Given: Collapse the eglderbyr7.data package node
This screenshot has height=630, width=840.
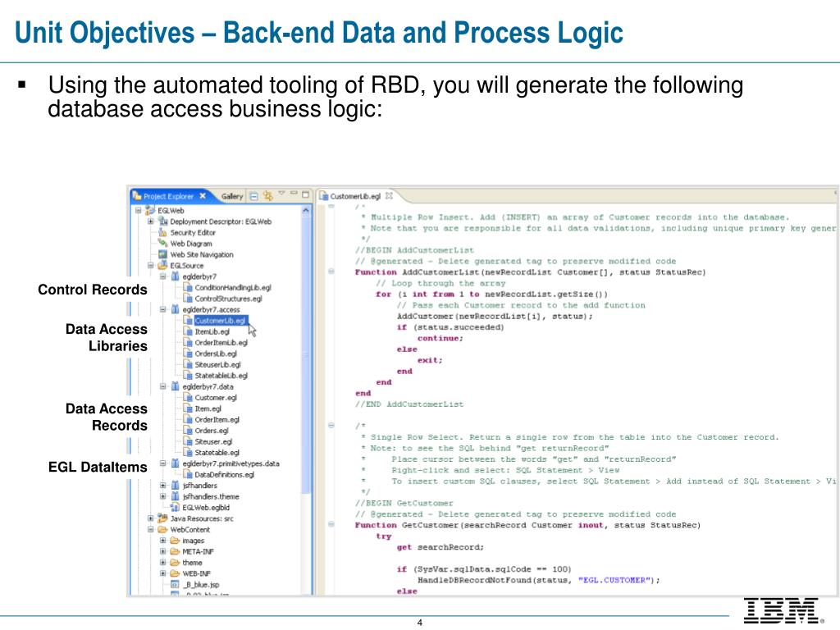Looking at the screenshot, I should coord(163,386).
